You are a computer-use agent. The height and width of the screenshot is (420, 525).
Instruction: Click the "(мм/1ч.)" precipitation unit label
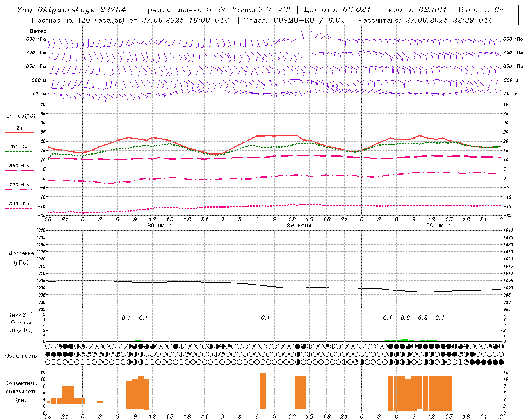21,330
